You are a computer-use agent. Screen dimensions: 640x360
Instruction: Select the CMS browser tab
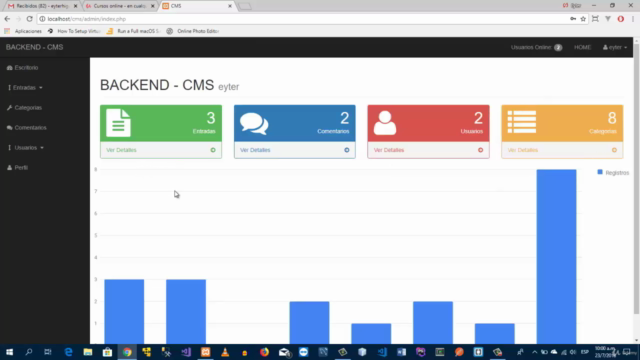(197, 6)
